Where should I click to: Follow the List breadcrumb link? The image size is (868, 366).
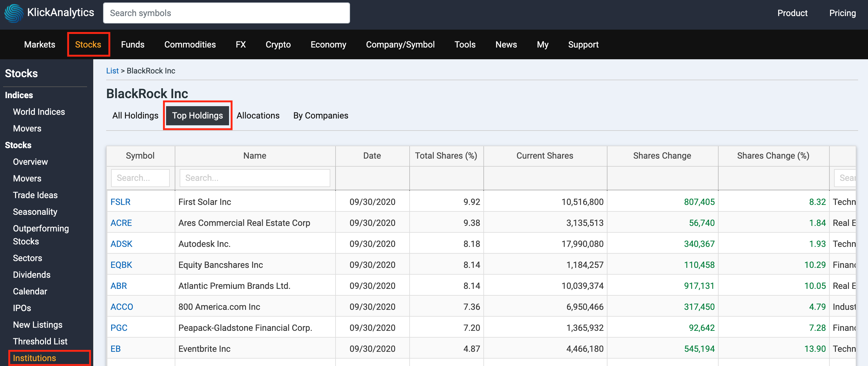(x=112, y=71)
